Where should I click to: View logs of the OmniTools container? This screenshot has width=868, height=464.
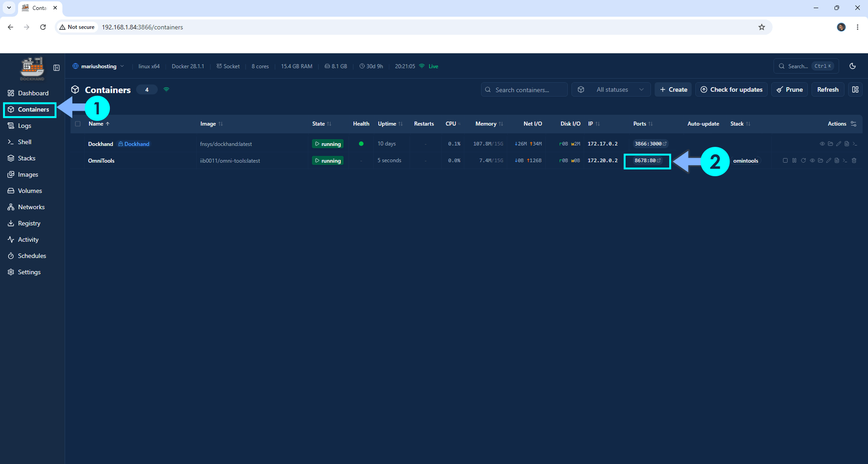coord(837,160)
